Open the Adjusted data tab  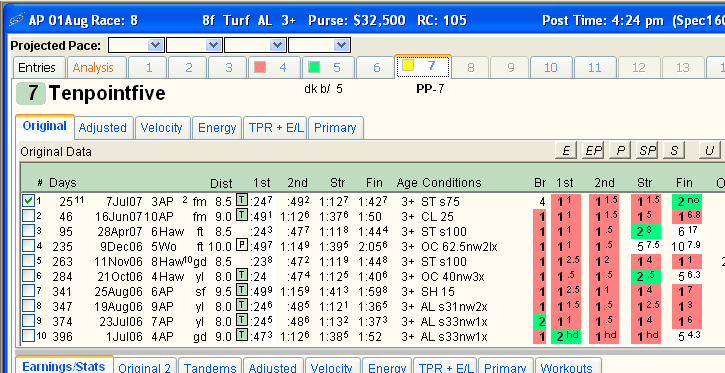point(103,128)
